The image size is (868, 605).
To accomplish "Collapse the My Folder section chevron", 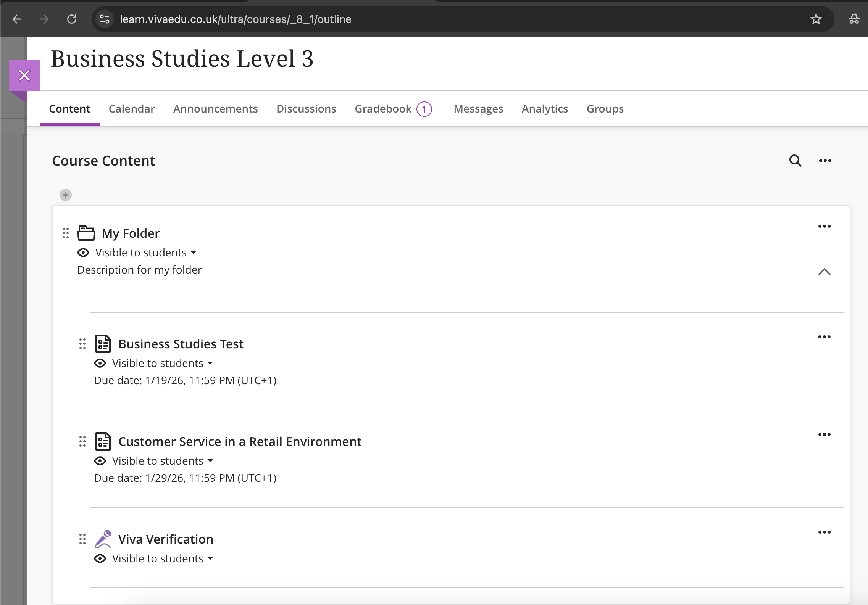I will [824, 272].
